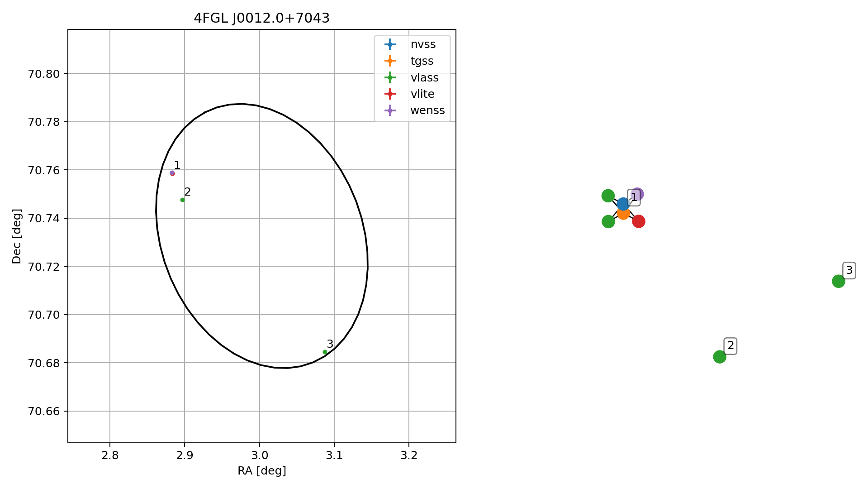This screenshot has width=868, height=489.
Task: Select the 'vlass' legend label text
Action: (x=424, y=77)
